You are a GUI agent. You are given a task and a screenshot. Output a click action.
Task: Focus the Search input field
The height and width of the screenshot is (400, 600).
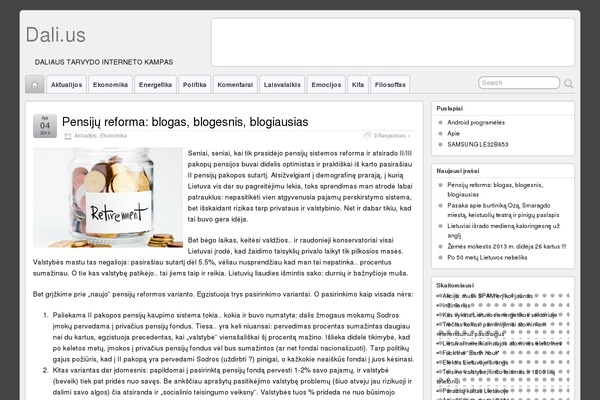click(519, 83)
